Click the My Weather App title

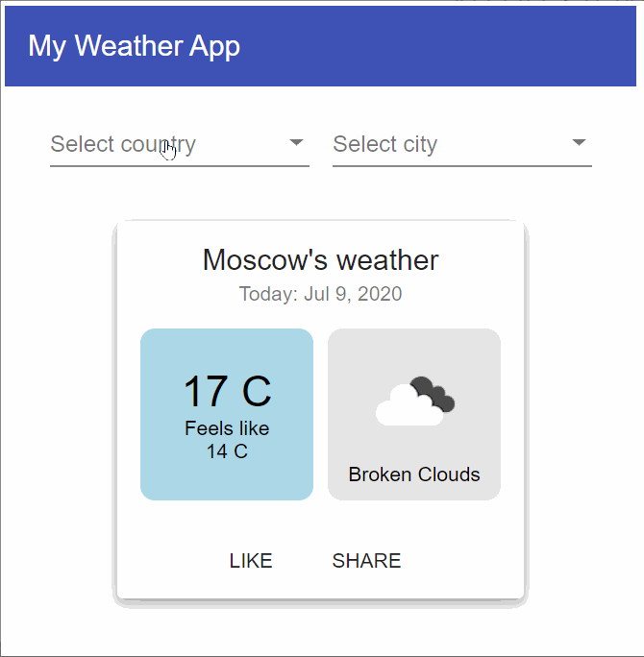(x=134, y=46)
